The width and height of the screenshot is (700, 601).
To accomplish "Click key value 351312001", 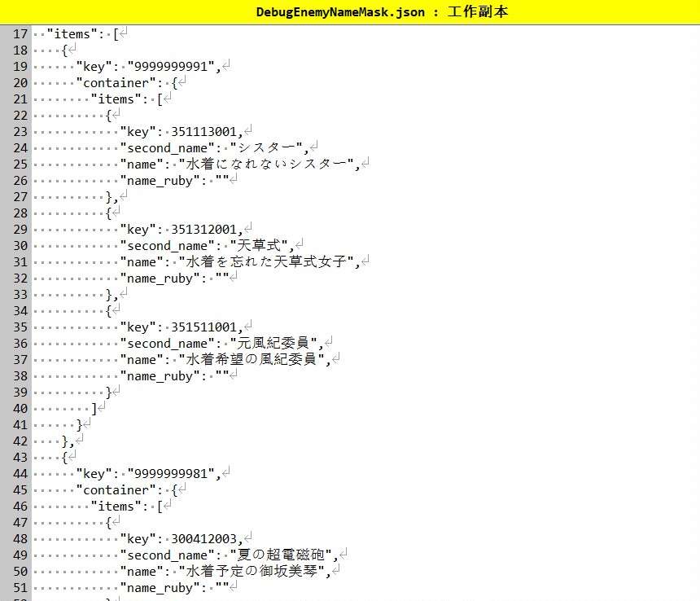I will coord(204,230).
